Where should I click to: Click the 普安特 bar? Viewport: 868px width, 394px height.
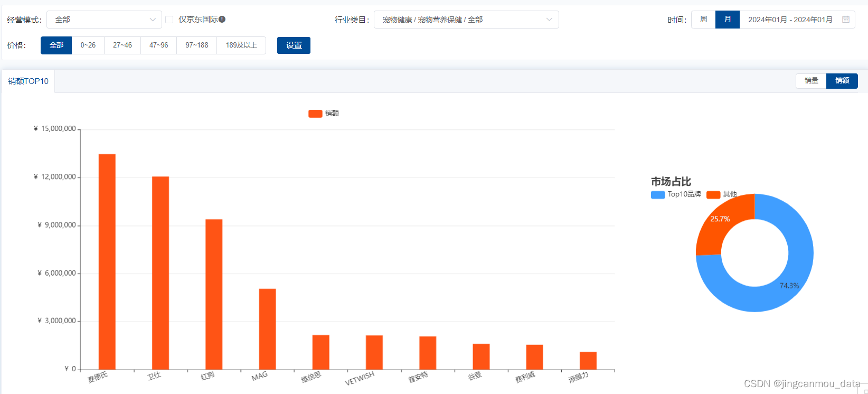click(x=428, y=353)
